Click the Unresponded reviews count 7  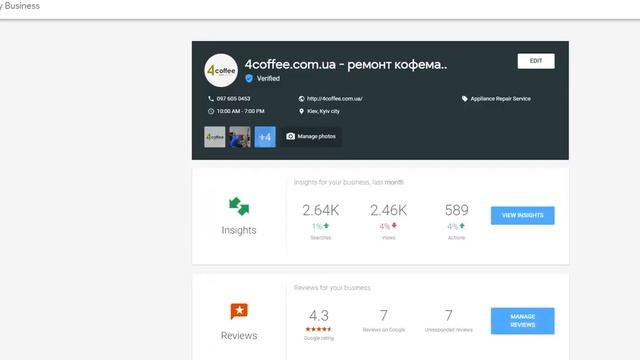pos(449,316)
